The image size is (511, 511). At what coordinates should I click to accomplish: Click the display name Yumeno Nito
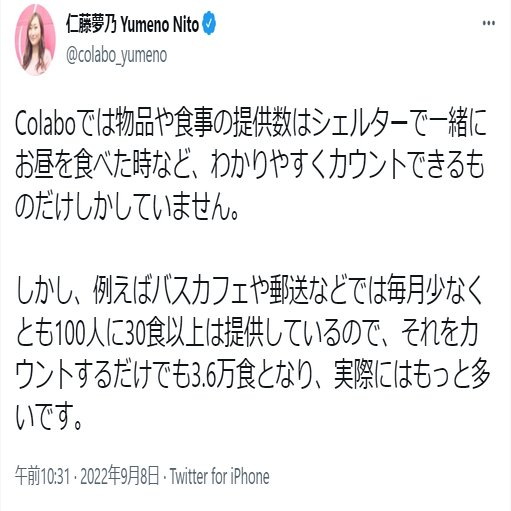159,24
